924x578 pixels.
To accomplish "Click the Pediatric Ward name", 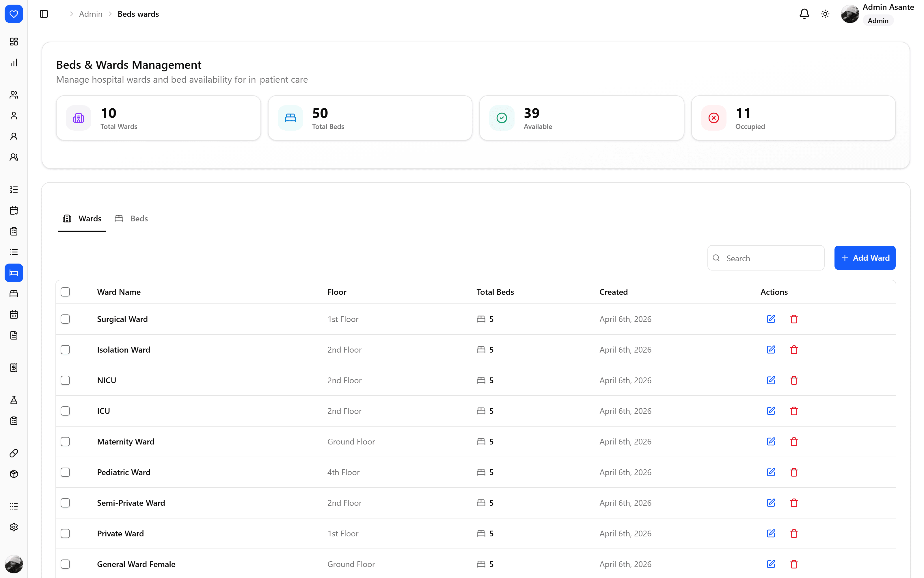I will point(124,473).
